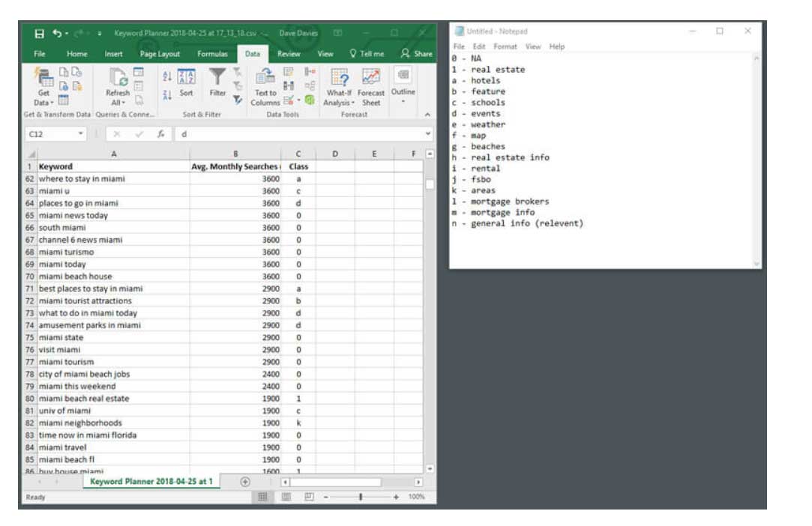Open Manage Data Model green icon
The width and height of the screenshot is (812, 526).
click(310, 100)
